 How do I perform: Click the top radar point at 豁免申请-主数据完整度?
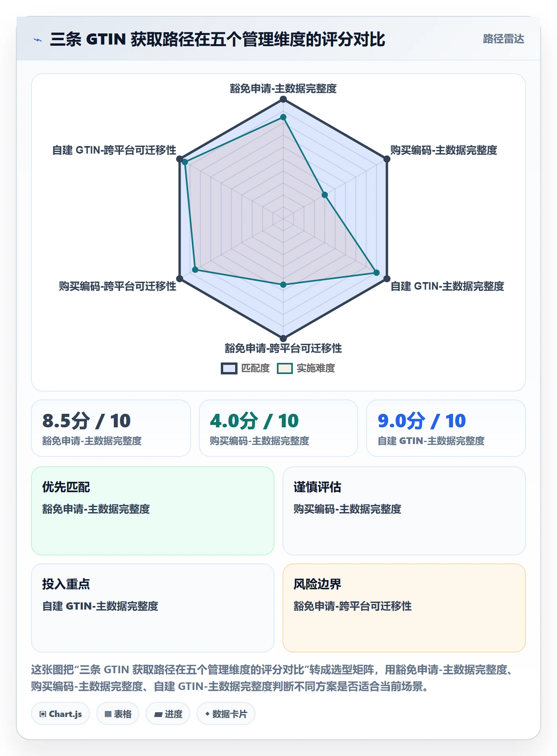click(283, 99)
